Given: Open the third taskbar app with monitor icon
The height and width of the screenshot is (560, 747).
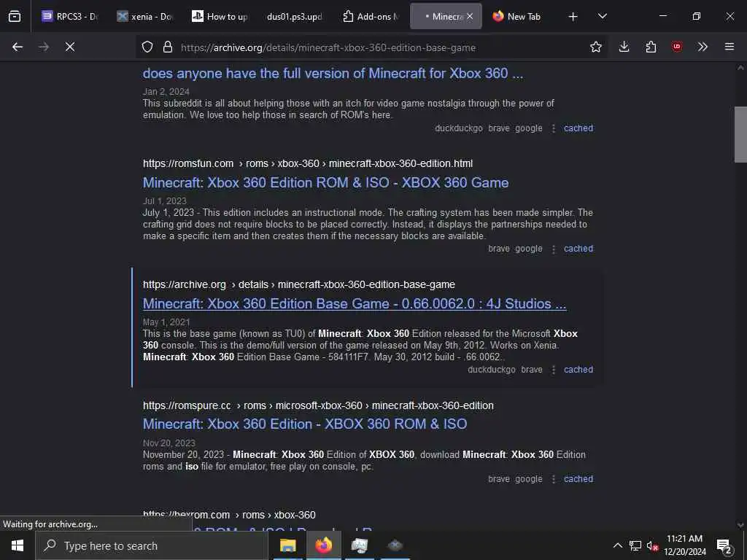Looking at the screenshot, I should pos(359,545).
